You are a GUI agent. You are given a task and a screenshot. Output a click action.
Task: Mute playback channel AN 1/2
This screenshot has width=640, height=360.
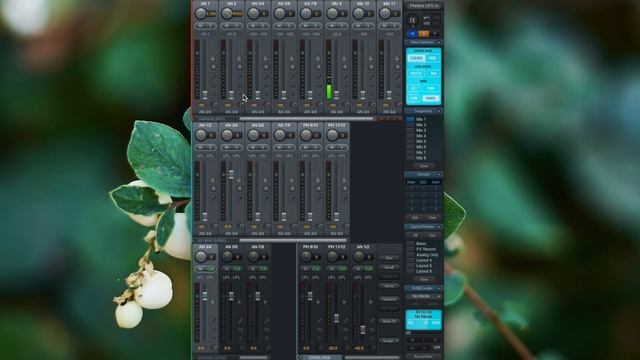pyautogui.click(x=200, y=147)
